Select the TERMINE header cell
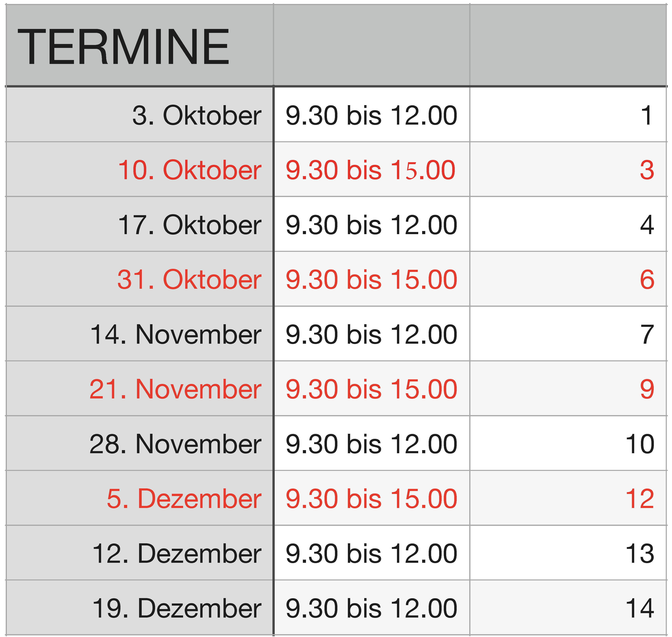 tap(139, 45)
